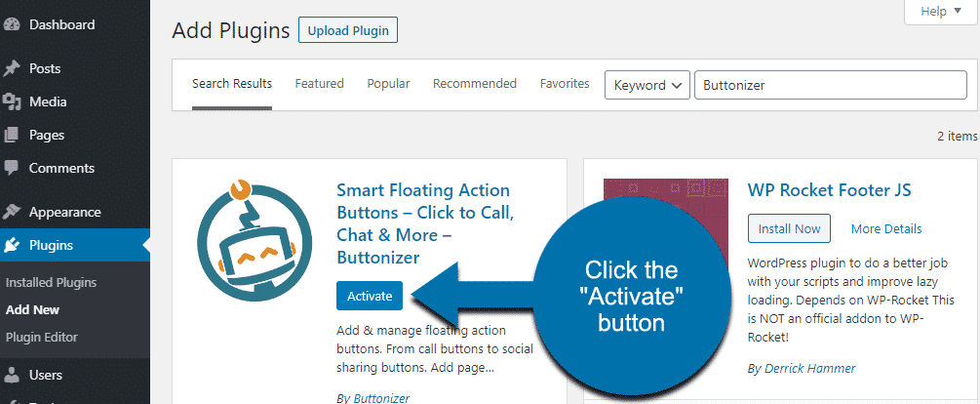Expand the Help dropdown panel
The height and width of the screenshot is (404, 980).
coord(941,12)
